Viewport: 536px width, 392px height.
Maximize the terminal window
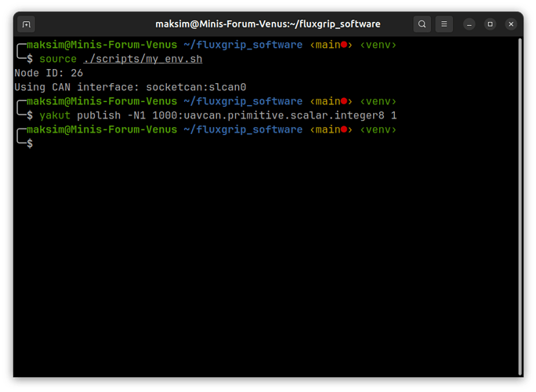490,24
